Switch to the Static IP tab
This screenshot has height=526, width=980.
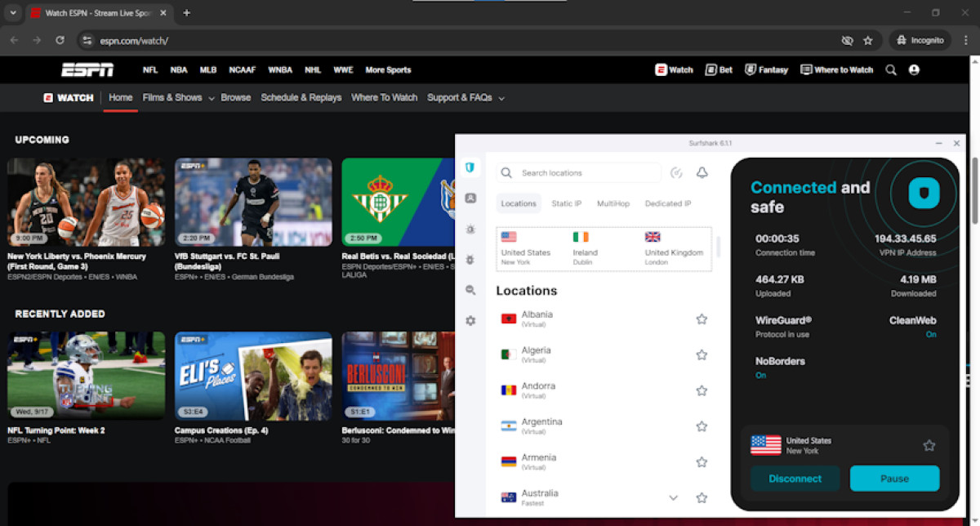(567, 203)
